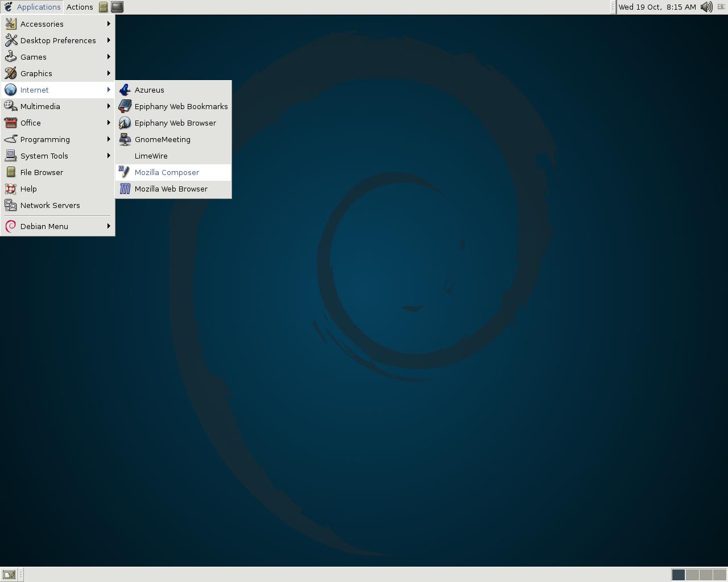The width and height of the screenshot is (728, 582).
Task: Click the Mozilla Web Browser icon
Action: pos(125,189)
